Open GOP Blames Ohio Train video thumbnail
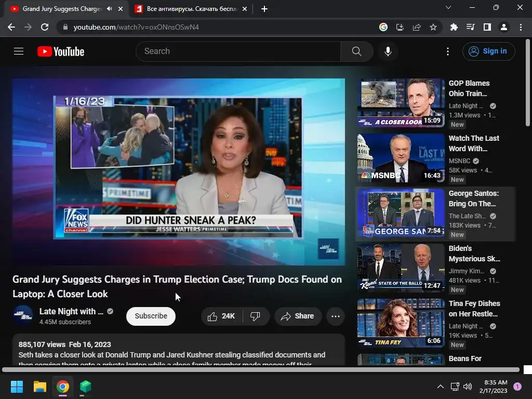 401,103
